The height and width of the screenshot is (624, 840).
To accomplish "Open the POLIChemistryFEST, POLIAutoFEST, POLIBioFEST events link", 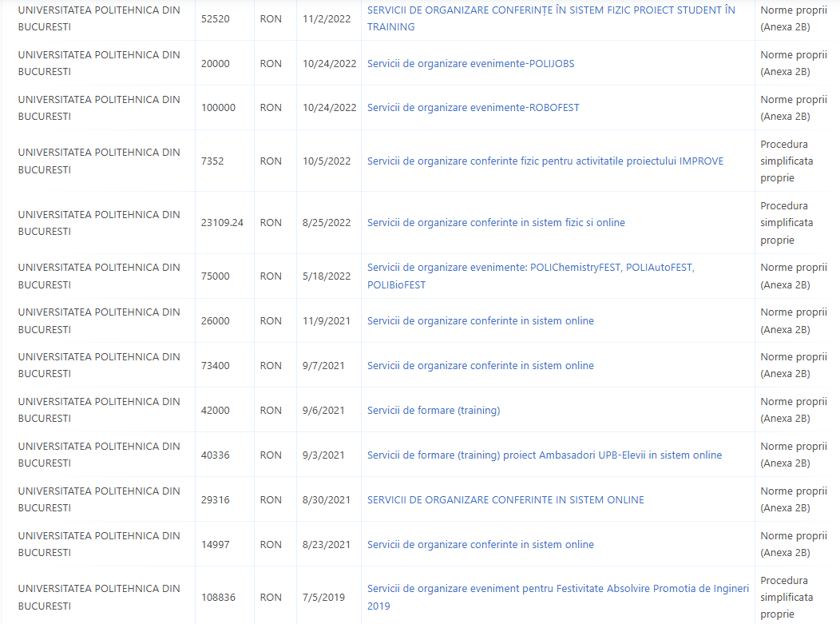I will 530,276.
